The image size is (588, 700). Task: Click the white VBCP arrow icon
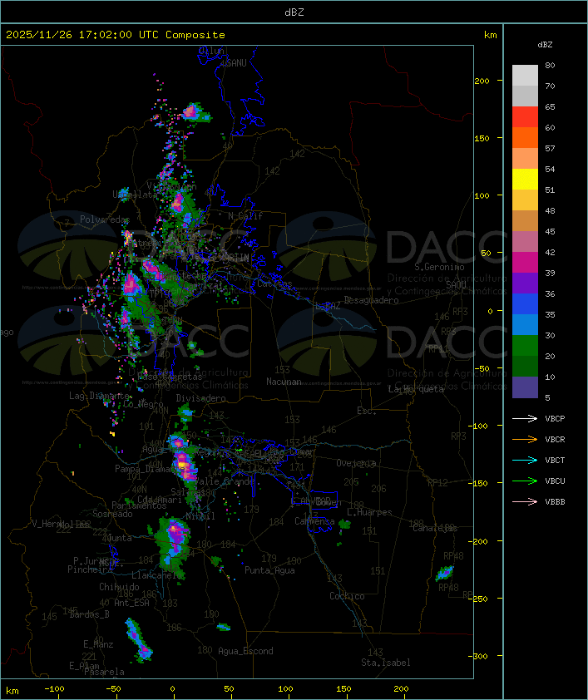pyautogui.click(x=525, y=418)
